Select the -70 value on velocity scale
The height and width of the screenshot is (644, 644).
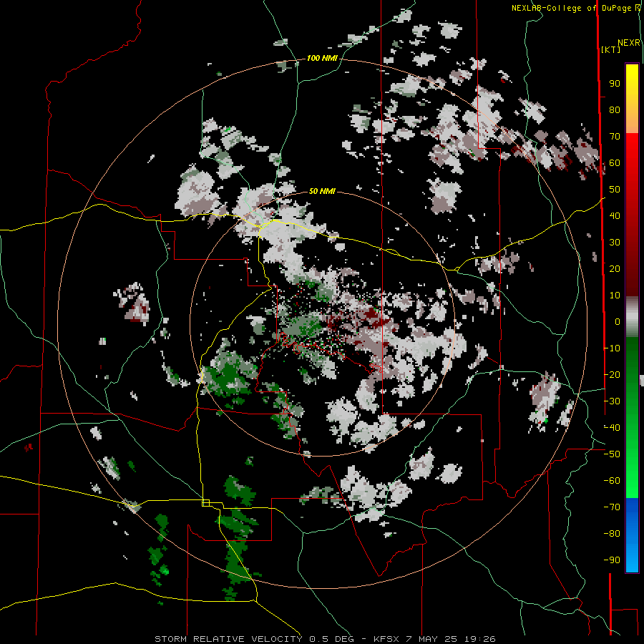[x=612, y=507]
